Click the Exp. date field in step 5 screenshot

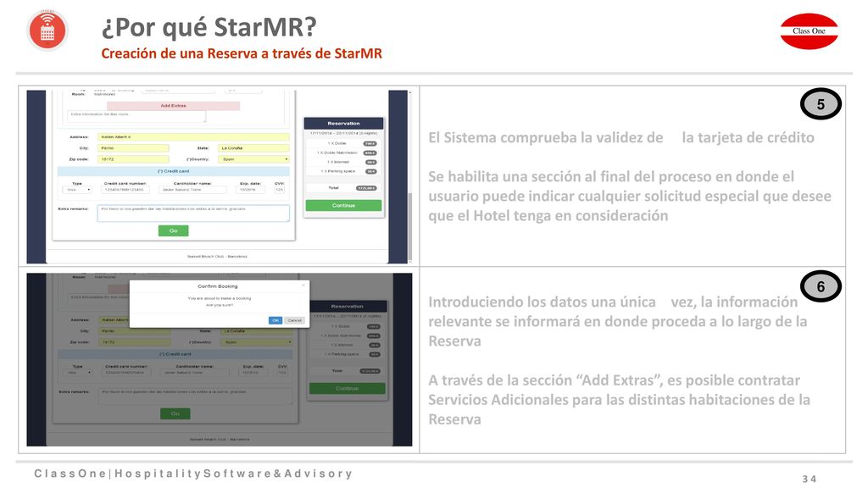point(250,190)
